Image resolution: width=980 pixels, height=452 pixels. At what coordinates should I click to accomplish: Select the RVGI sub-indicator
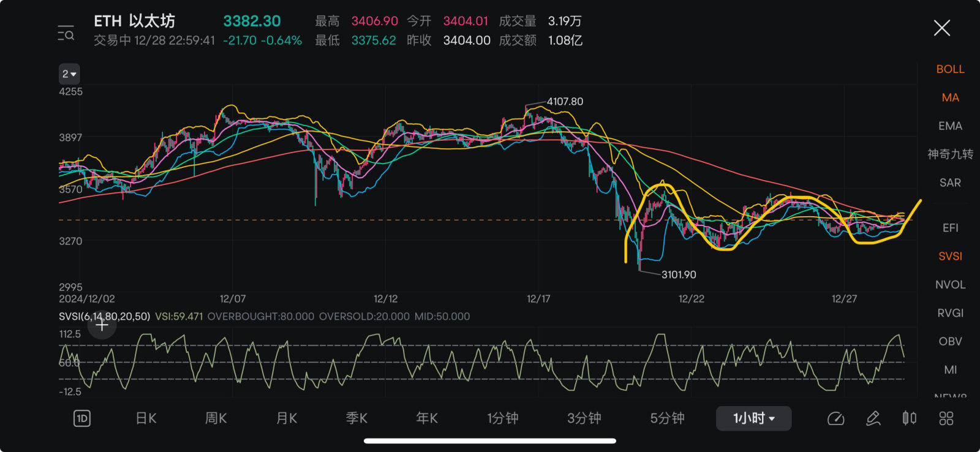950,313
